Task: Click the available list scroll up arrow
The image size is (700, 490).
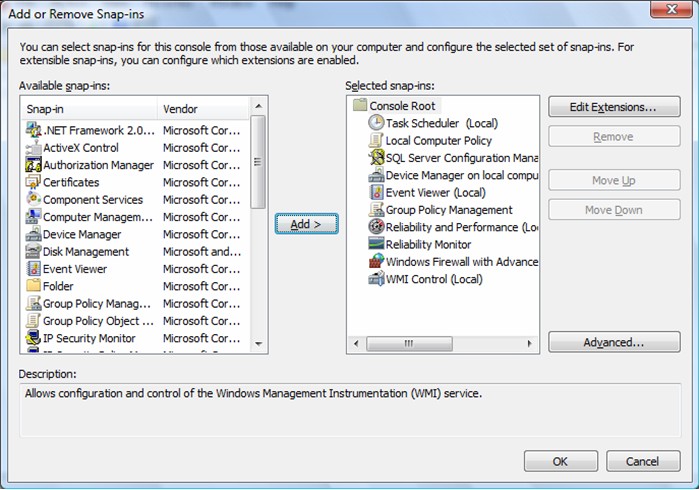Action: tap(258, 106)
